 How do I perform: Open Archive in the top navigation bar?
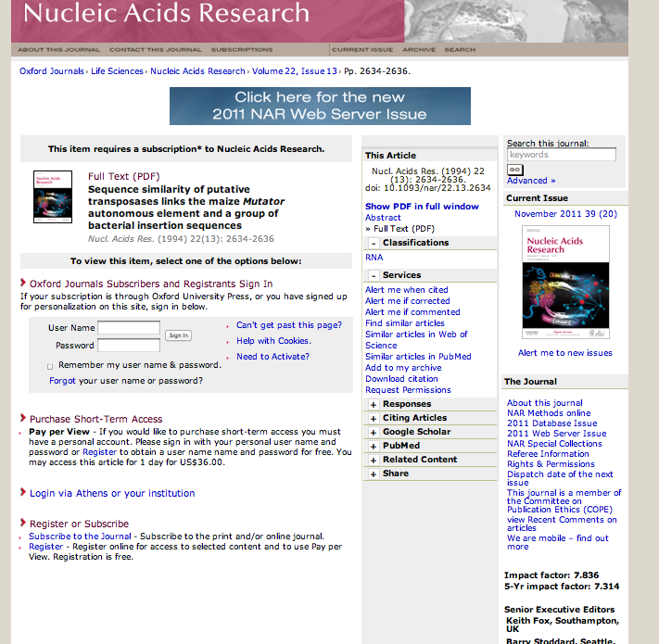click(418, 49)
